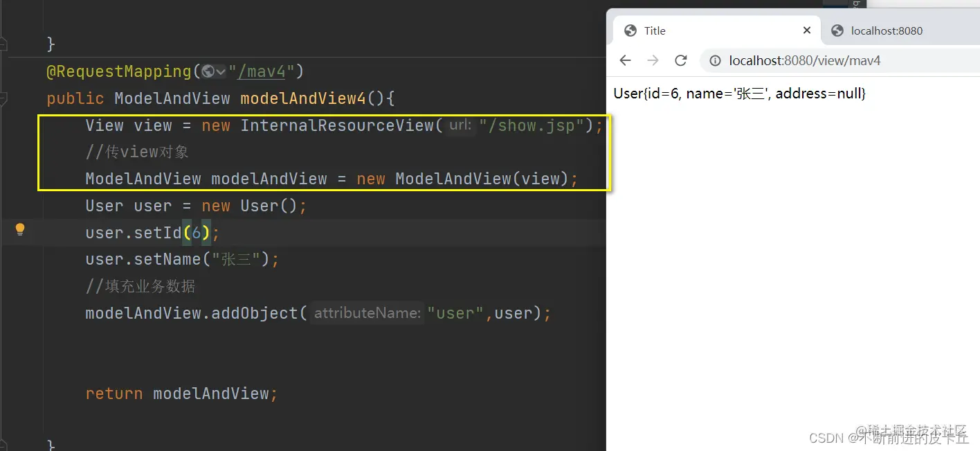
Task: Click the globe favicon on localhost:8080 tab
Action: click(x=837, y=30)
